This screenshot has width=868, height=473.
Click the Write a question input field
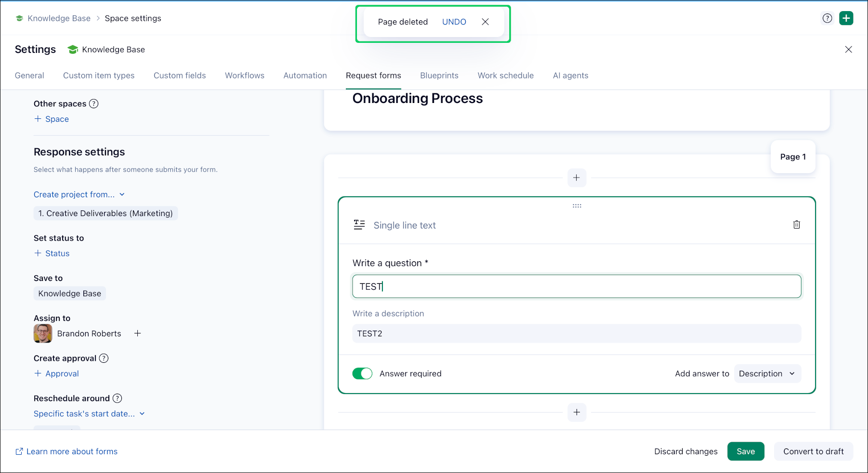(577, 287)
